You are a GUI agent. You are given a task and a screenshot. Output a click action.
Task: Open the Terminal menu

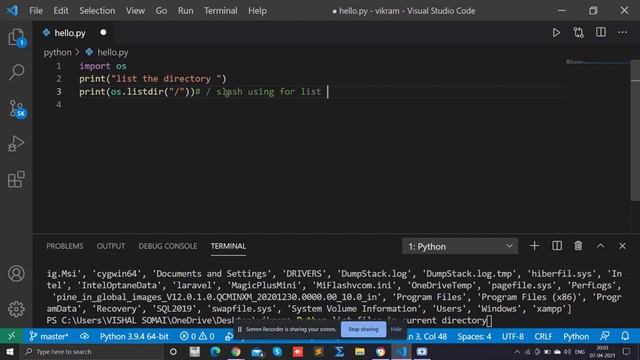220,11
